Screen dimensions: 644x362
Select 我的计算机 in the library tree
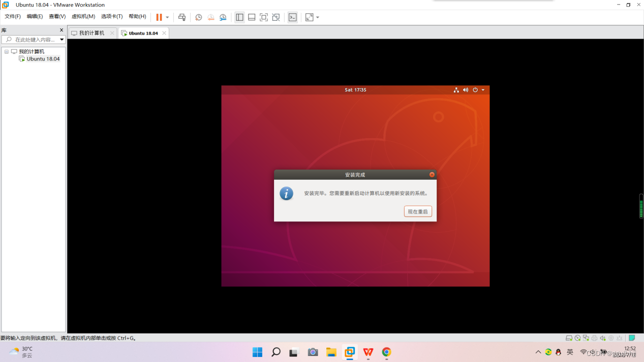pos(32,52)
